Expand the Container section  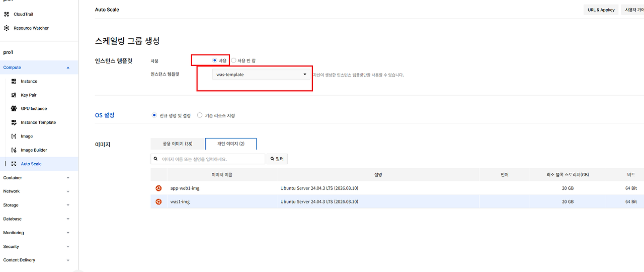[68, 178]
